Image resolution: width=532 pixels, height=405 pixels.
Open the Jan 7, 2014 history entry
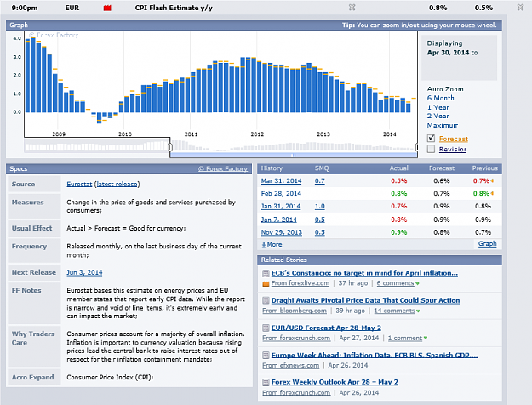tap(278, 220)
